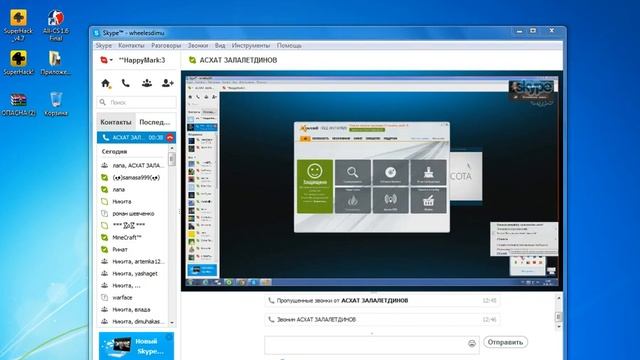Viewport: 640px width, 360px height.
Task: Open the call phones dial pad icon
Action: pos(126,83)
